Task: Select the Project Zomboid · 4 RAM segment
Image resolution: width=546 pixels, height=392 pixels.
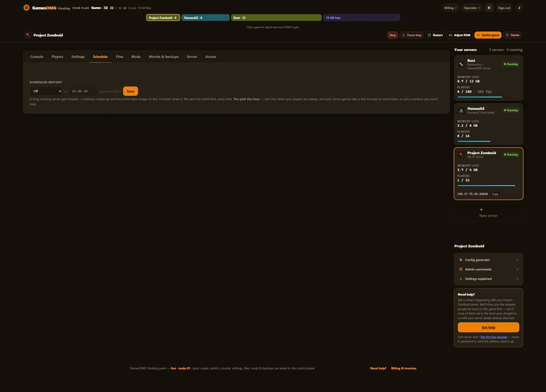Action: [163, 18]
